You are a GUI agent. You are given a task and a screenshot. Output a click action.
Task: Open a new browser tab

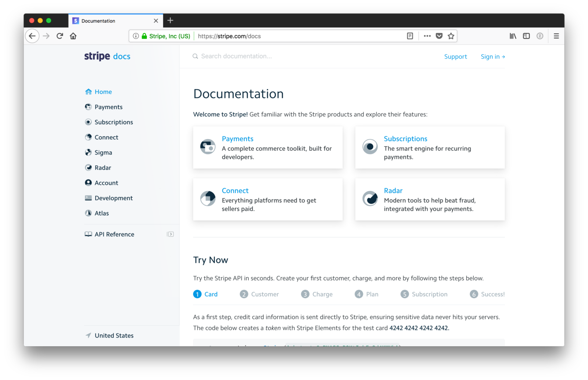(170, 21)
